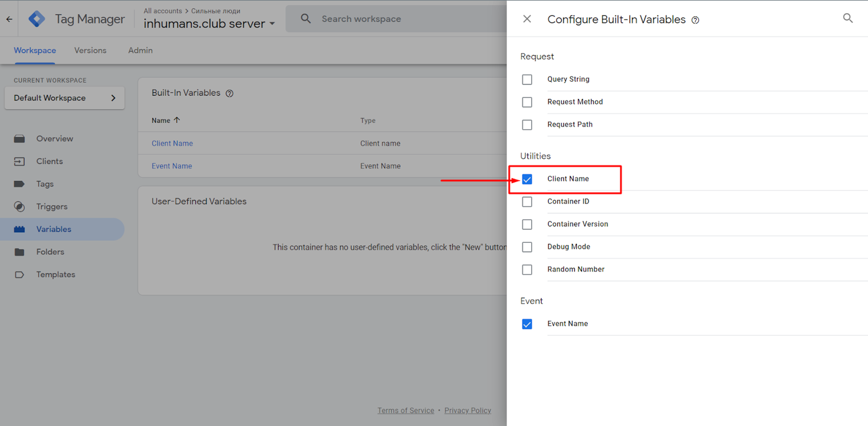868x426 pixels.
Task: Uncheck the Client Name checkbox
Action: tap(527, 179)
